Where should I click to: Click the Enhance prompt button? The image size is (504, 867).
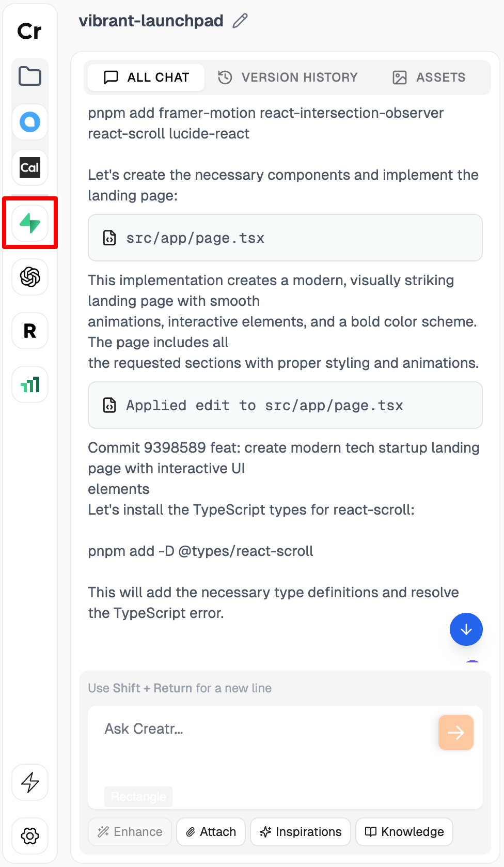(x=130, y=832)
